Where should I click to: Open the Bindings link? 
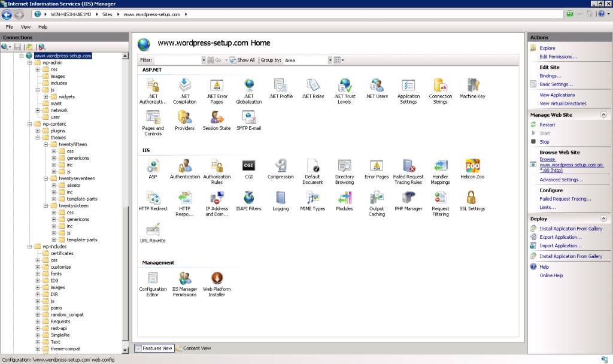551,76
